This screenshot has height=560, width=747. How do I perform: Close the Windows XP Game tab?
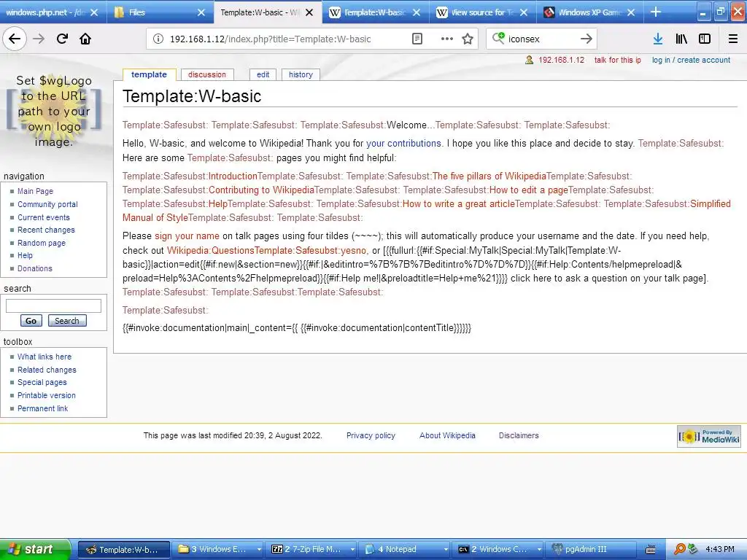631,12
